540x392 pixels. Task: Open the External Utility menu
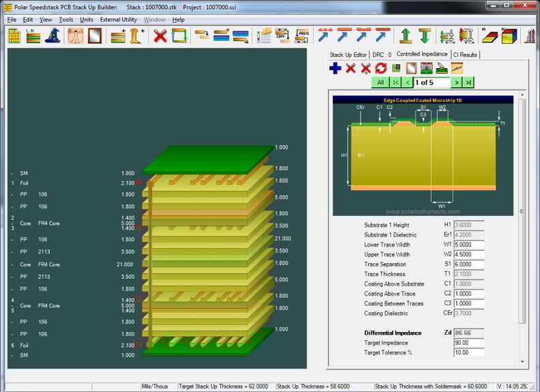pos(119,20)
